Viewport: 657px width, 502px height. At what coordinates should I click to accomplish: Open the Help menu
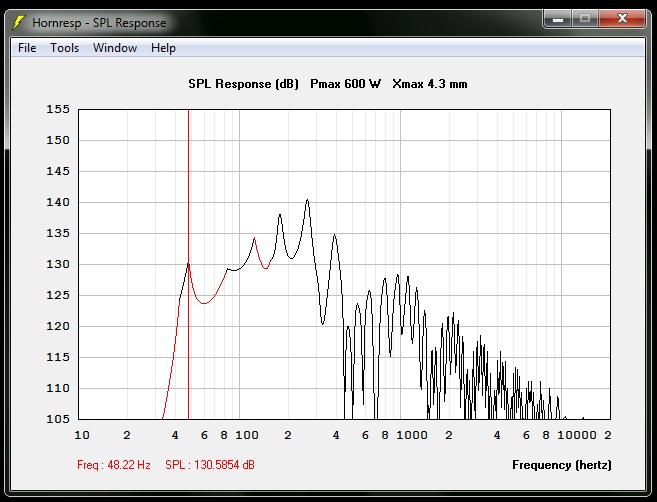[x=163, y=48]
